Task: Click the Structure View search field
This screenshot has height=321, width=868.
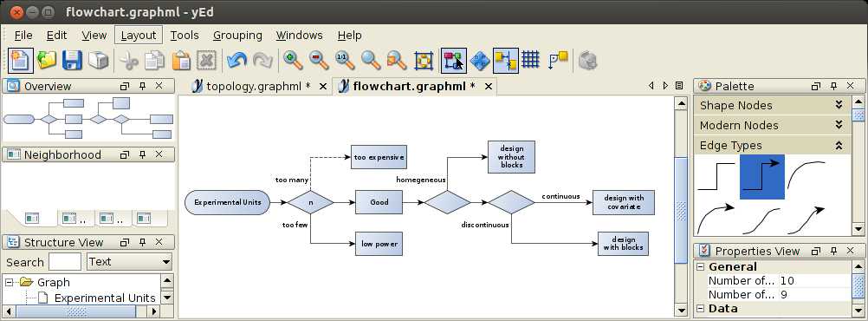Action: [x=65, y=262]
